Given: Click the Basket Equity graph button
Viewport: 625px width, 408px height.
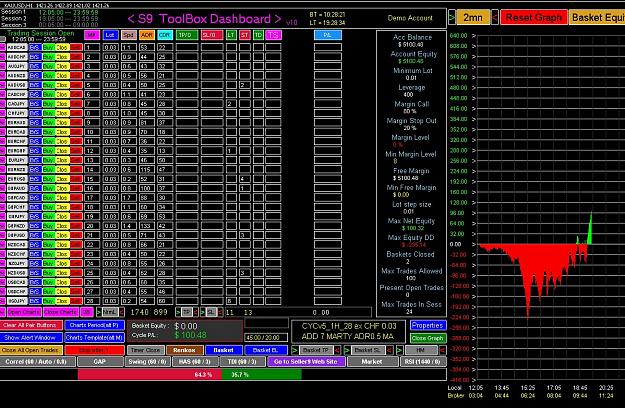Looking at the screenshot, I should point(597,18).
